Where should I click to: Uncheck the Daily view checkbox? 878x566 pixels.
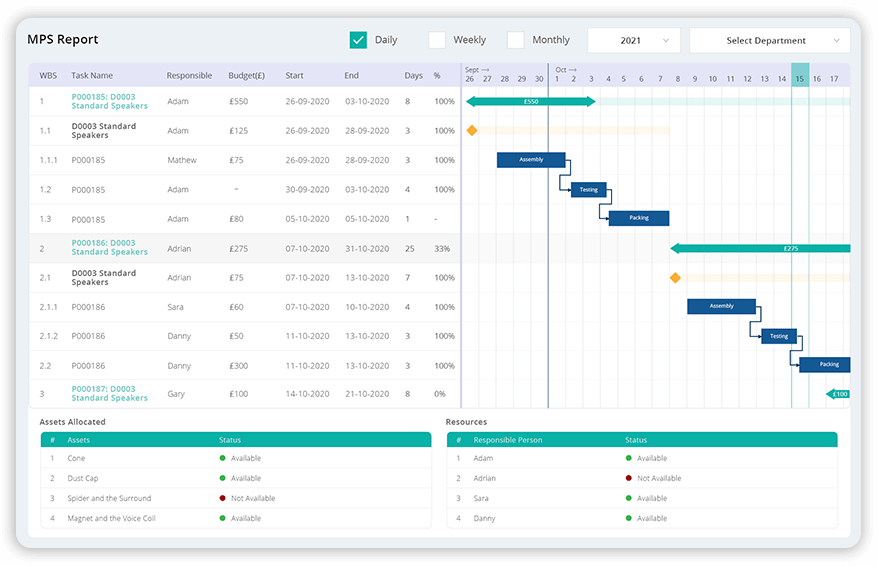pos(358,40)
